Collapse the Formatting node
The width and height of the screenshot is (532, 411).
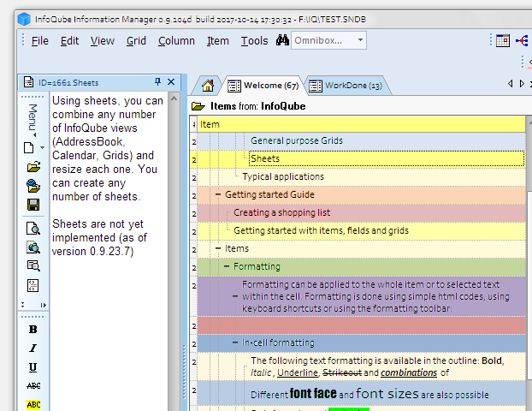[227, 266]
